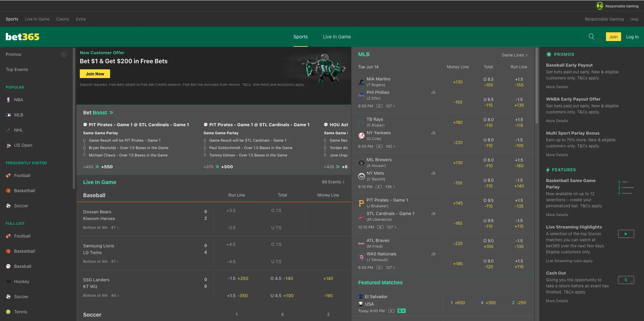
Task: Select Live In Game tab in green header
Action: (x=337, y=37)
